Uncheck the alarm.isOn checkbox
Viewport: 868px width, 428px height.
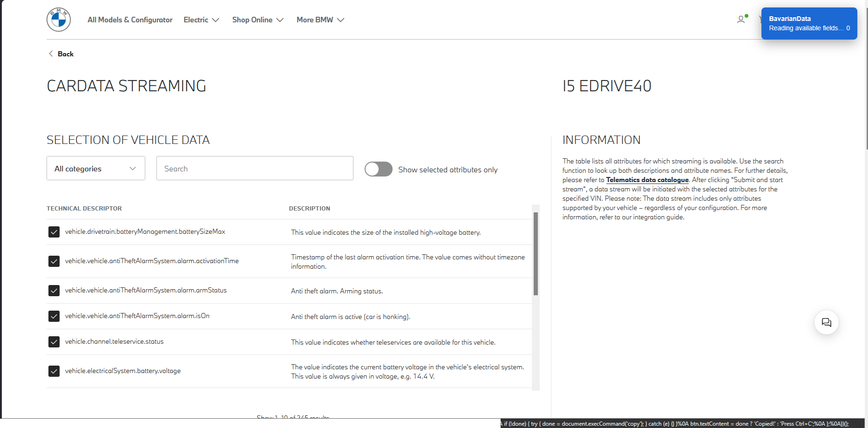click(54, 316)
